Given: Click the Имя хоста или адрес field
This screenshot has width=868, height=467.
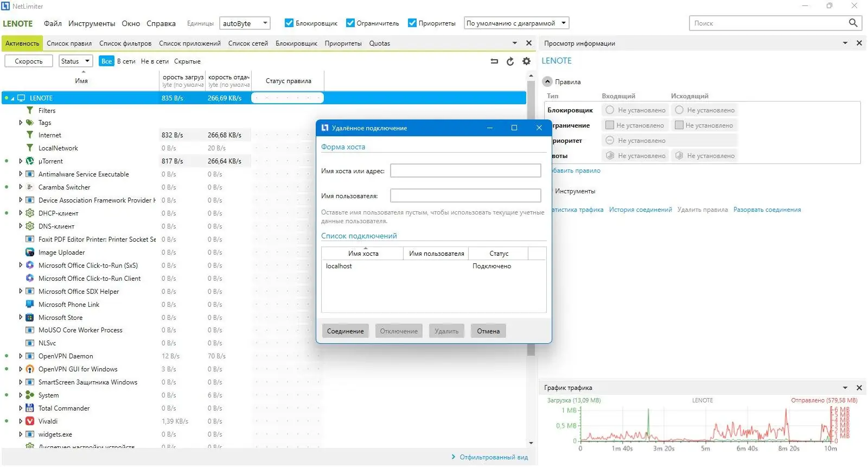Looking at the screenshot, I should tap(465, 171).
